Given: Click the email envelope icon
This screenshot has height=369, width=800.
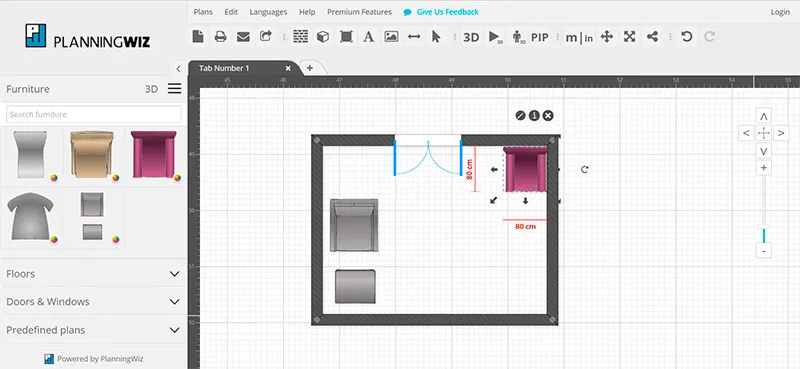Looking at the screenshot, I should tap(243, 37).
